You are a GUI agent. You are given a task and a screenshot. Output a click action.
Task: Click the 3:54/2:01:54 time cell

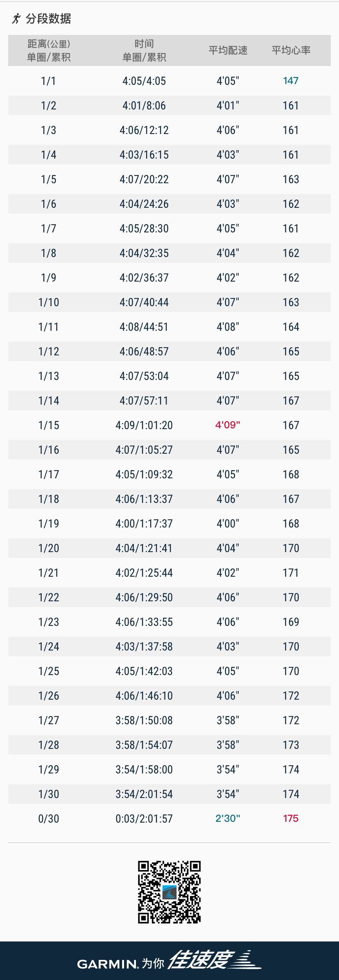[144, 794]
